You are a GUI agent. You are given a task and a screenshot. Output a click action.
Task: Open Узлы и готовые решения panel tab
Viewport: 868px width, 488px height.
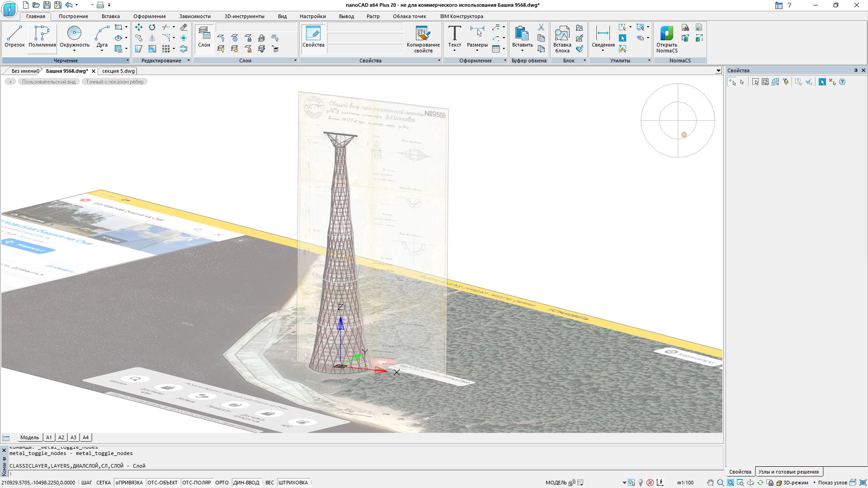click(788, 472)
